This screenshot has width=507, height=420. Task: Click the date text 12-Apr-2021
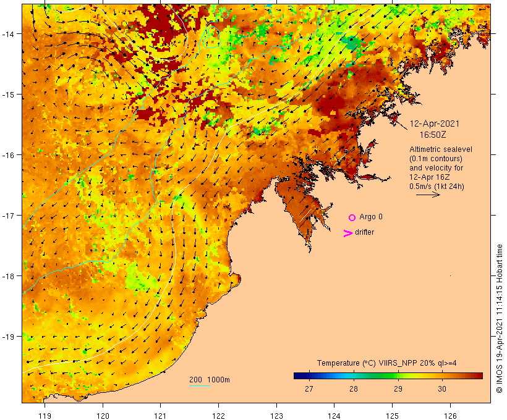coord(434,124)
